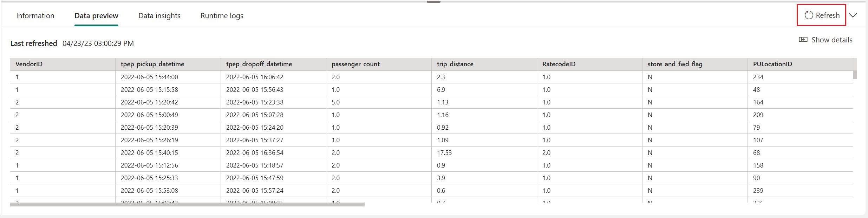The height and width of the screenshot is (218, 868).
Task: Click the Show details link
Action: tap(832, 40)
